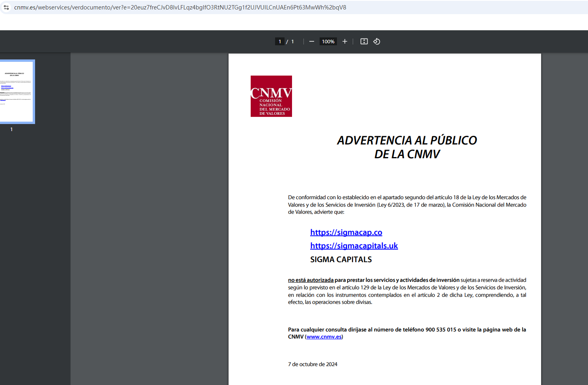Open the https://sigmacap.co link
Viewport: 588px width, 385px height.
click(346, 232)
